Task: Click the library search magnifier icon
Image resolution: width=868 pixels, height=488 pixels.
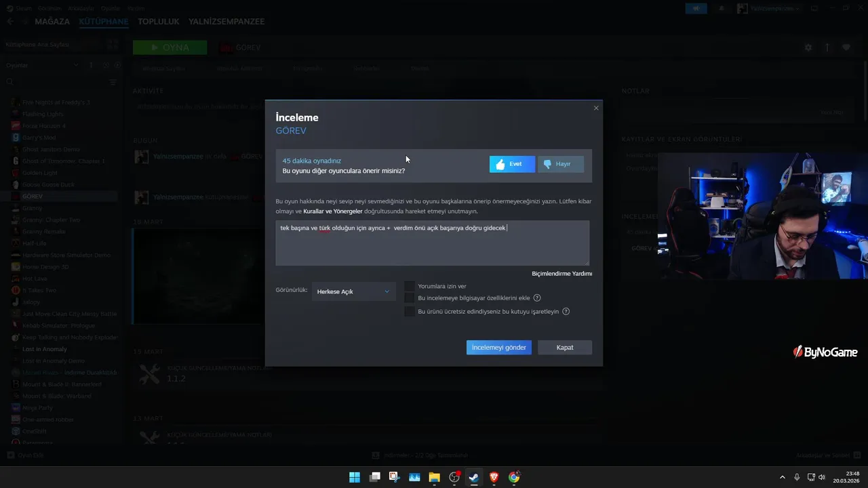Action: pyautogui.click(x=9, y=82)
